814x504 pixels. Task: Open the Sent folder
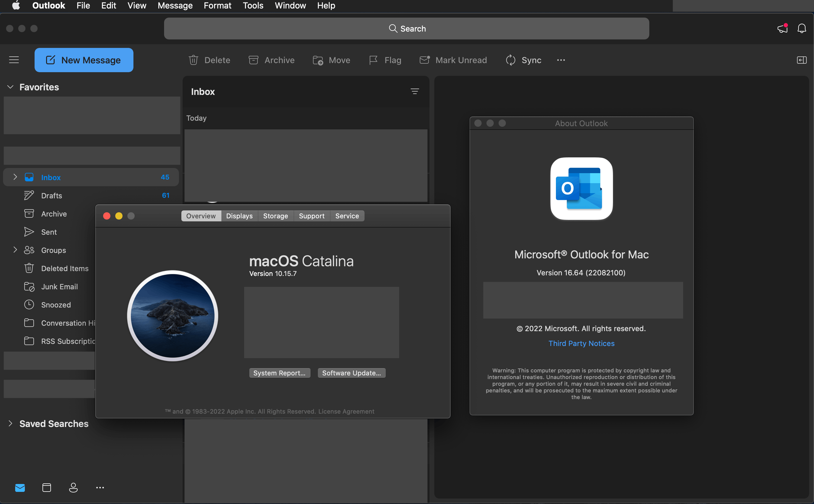(x=49, y=232)
